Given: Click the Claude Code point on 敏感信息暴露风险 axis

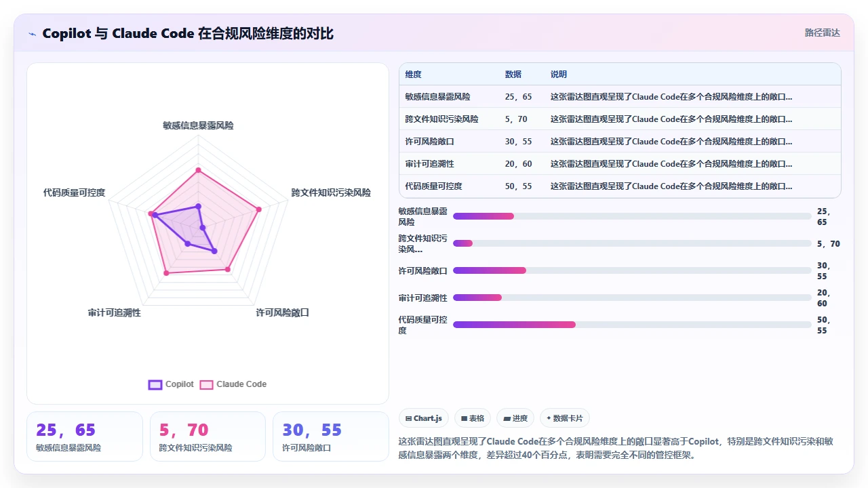Looking at the screenshot, I should pos(198,170).
